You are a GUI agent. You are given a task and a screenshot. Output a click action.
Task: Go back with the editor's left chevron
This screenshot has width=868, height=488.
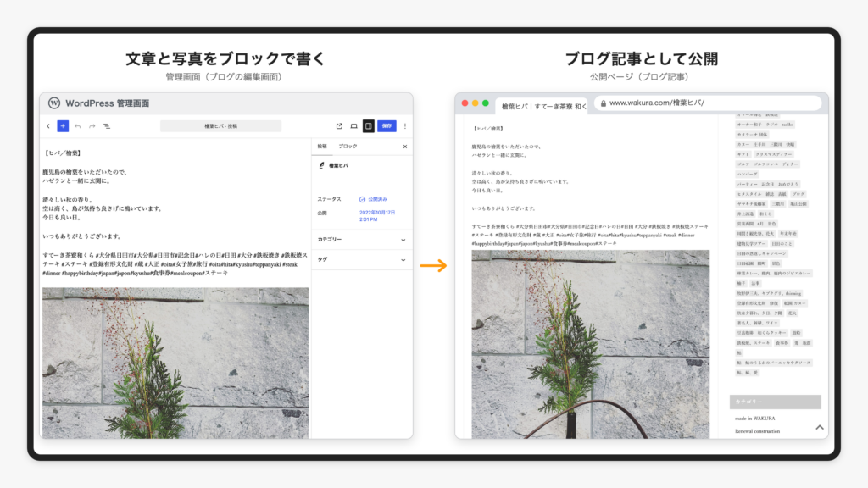(48, 126)
